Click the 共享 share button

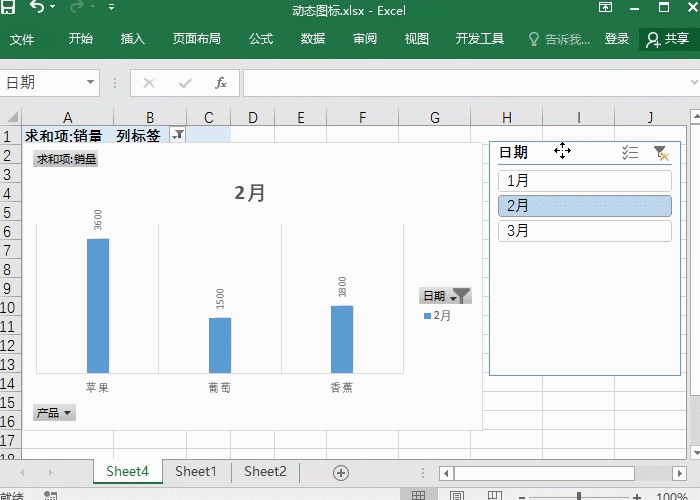[x=668, y=39]
